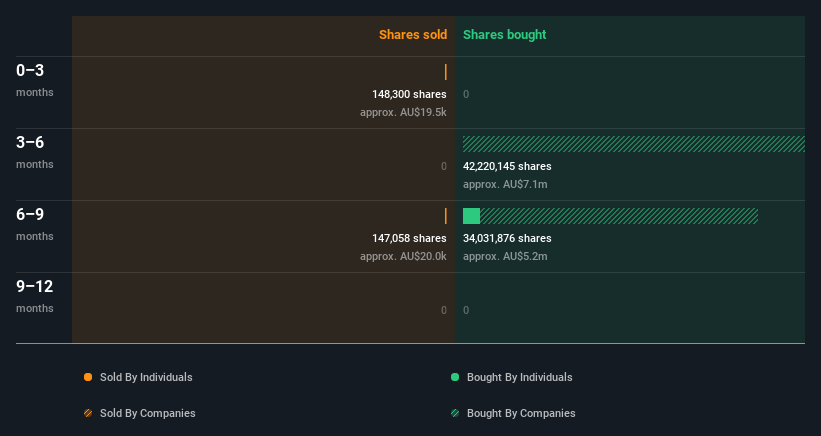Select the 0–3 months row label

coord(35,80)
